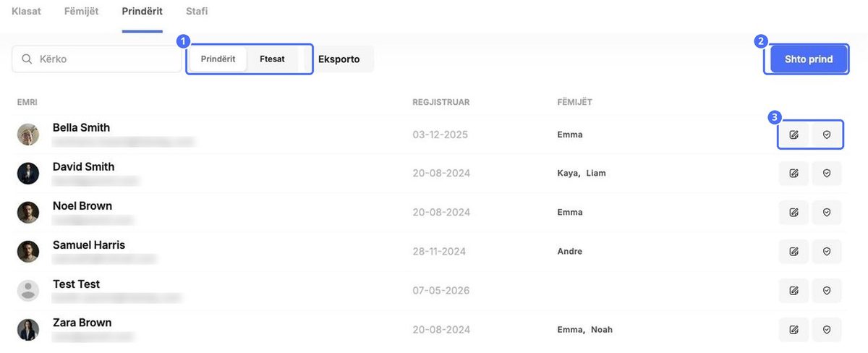Switch to the Stafi tab

197,12
